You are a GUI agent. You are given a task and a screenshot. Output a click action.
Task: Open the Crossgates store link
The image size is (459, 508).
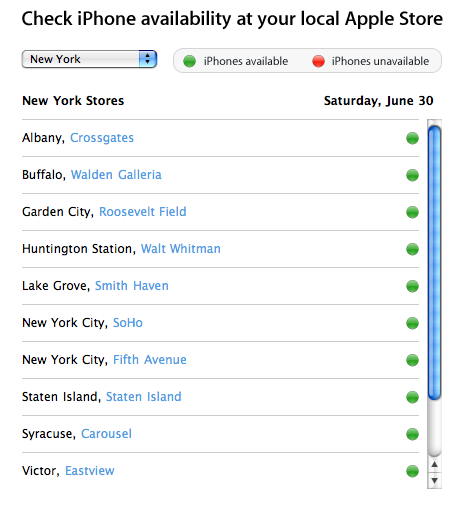coord(102,138)
